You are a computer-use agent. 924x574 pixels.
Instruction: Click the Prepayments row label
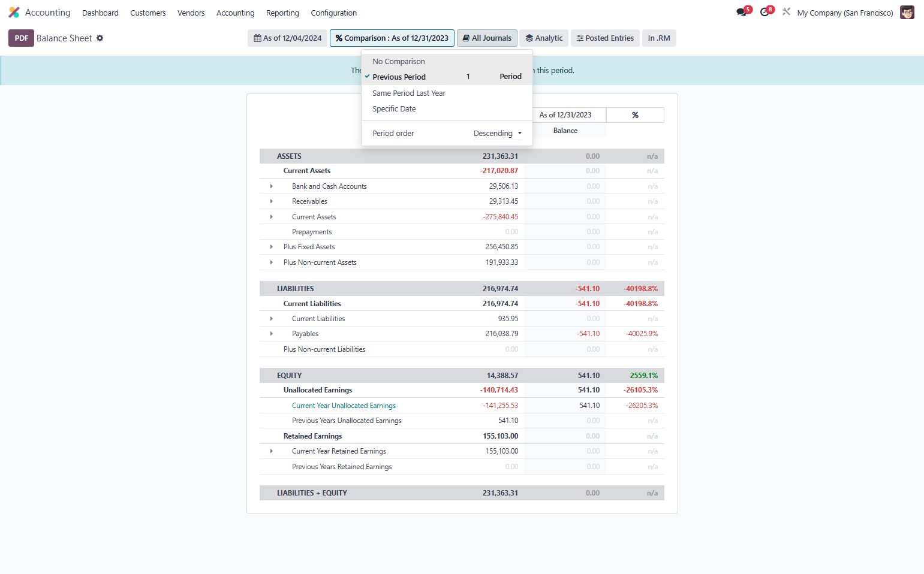pyautogui.click(x=312, y=232)
